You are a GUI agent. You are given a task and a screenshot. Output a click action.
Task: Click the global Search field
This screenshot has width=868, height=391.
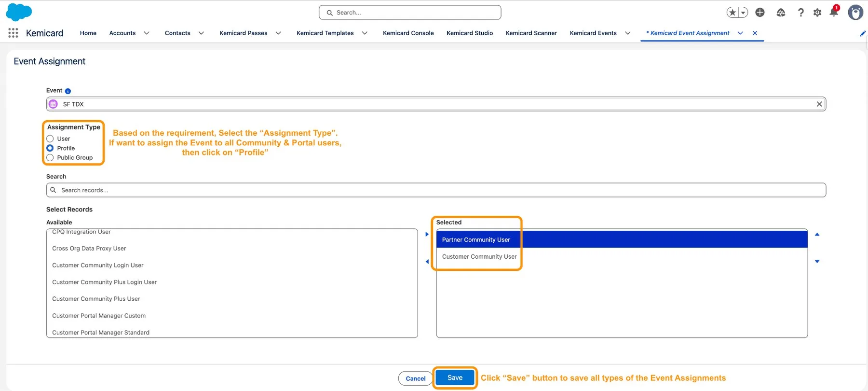tap(410, 13)
